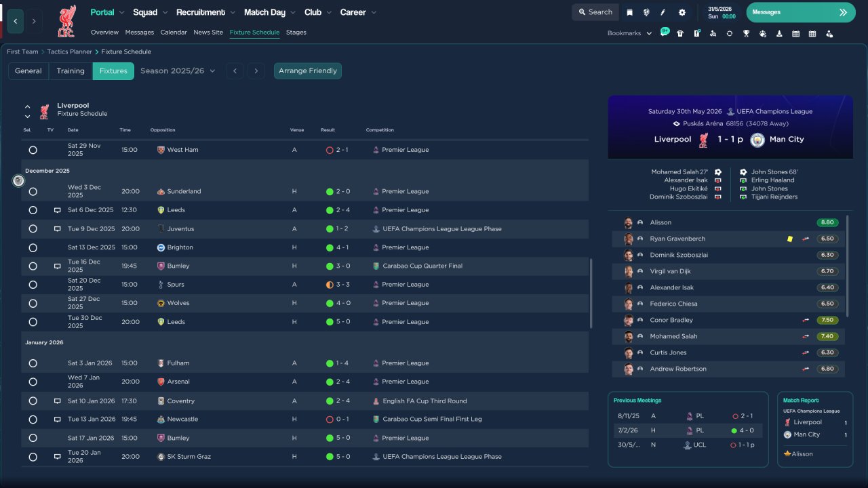This screenshot has height=488, width=868.
Task: Open the settings gear icon
Action: tap(682, 12)
